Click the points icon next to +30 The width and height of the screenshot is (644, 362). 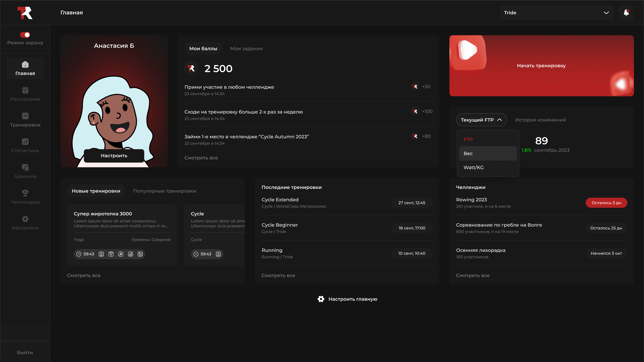point(415,87)
